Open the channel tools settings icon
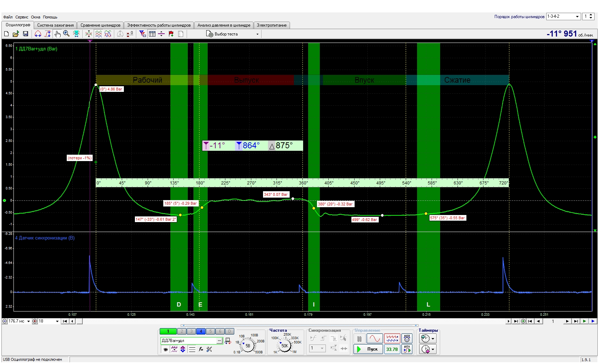Screen dimensions: 602x364 point(209,349)
